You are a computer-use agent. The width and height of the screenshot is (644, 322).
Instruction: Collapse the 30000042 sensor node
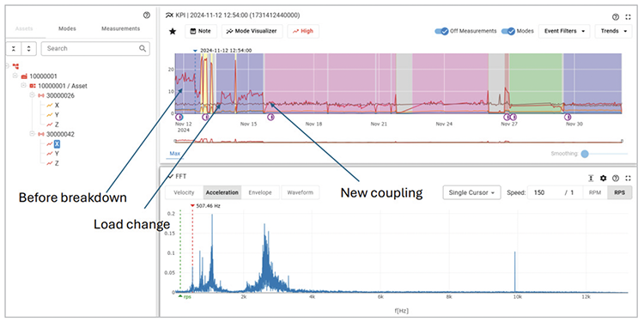click(x=32, y=134)
